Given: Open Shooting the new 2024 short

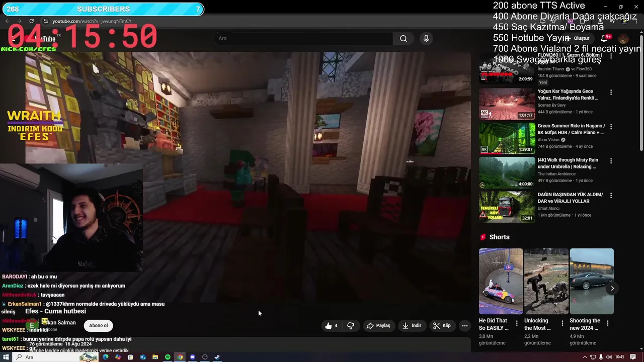Looking at the screenshot, I should pyautogui.click(x=592, y=281).
